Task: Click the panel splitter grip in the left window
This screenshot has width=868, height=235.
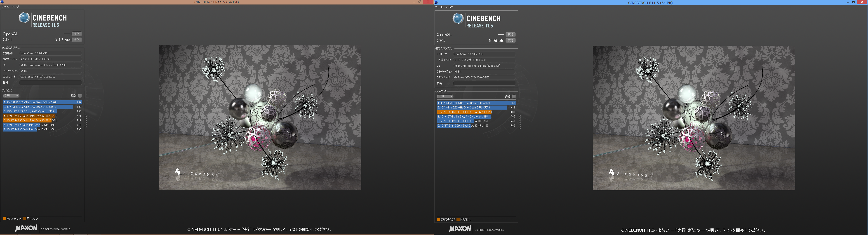Action: tap(86, 122)
